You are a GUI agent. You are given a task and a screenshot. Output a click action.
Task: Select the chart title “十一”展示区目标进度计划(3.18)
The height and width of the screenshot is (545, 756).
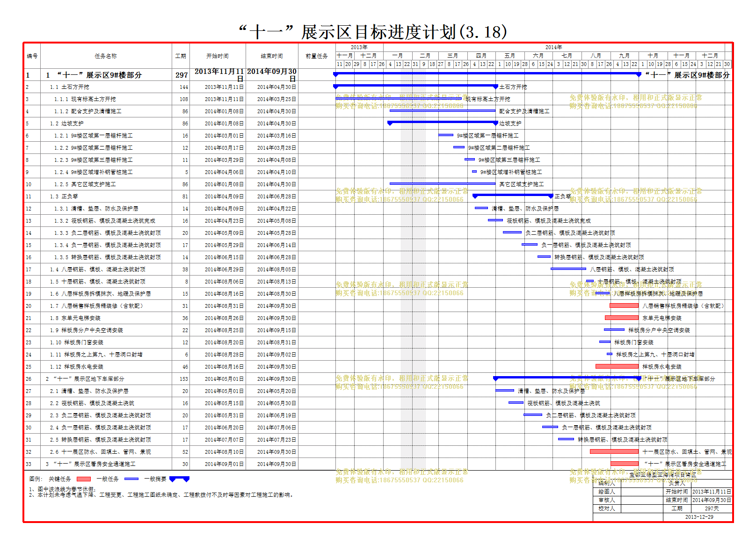tap(373, 32)
